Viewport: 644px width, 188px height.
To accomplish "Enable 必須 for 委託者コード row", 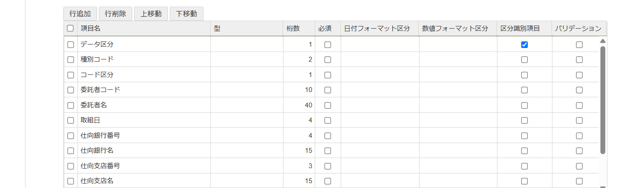I will [328, 90].
